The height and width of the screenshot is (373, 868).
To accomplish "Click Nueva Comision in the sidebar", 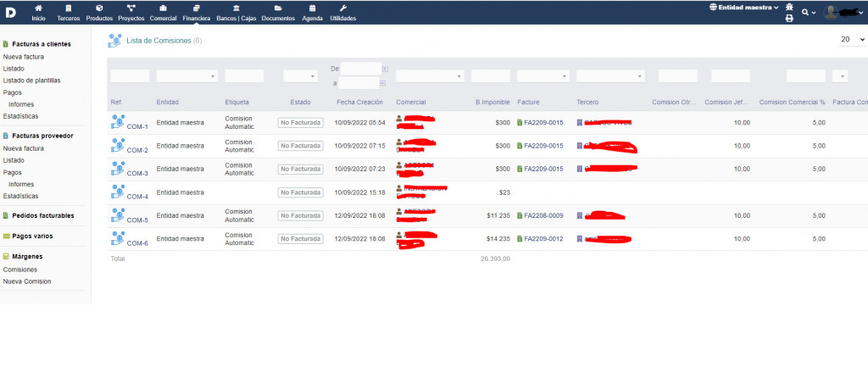I will click(x=26, y=281).
